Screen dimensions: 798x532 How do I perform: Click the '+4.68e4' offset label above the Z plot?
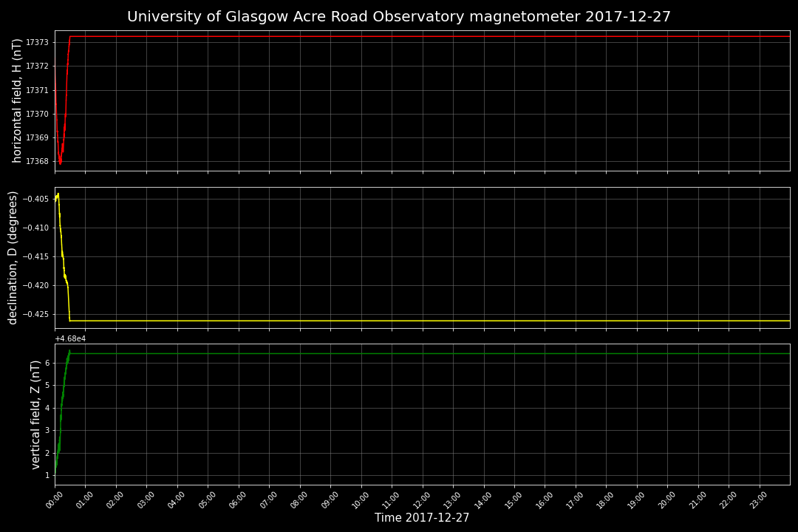70,339
